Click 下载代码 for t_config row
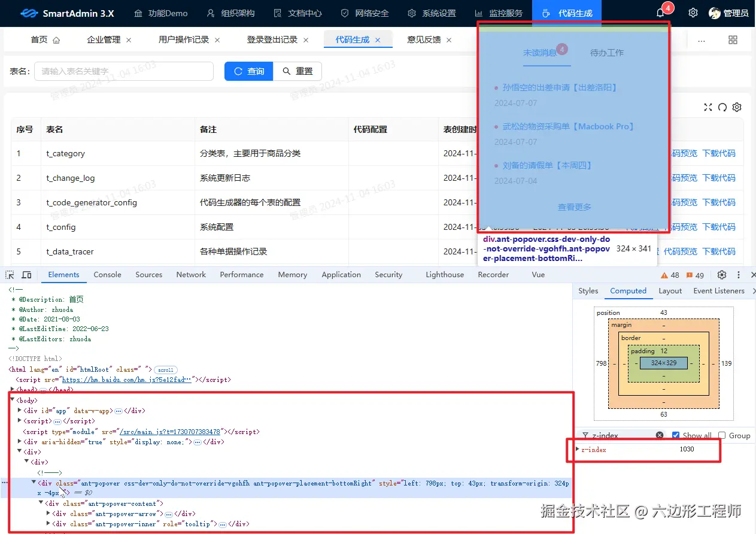This screenshot has width=756, height=534. coord(719,227)
